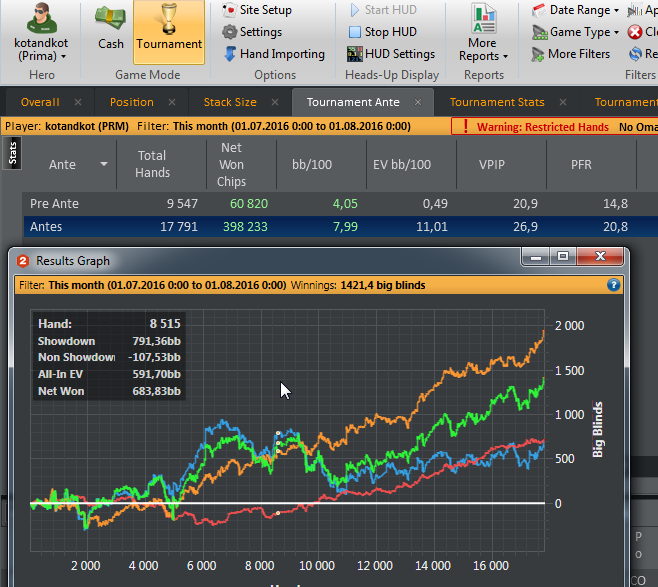Sort by Total Hands column

(x=152, y=164)
